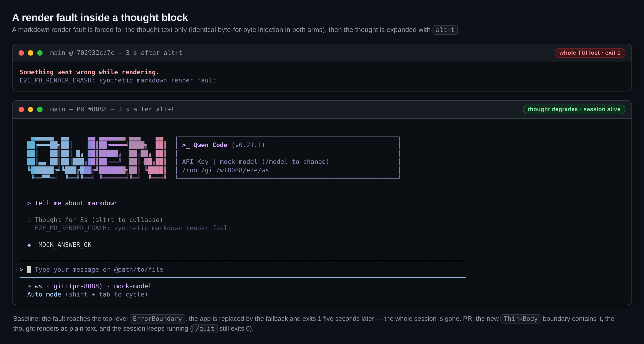Click the 'whole TUI lost · exit 1' badge
644x344 pixels.
590,53
